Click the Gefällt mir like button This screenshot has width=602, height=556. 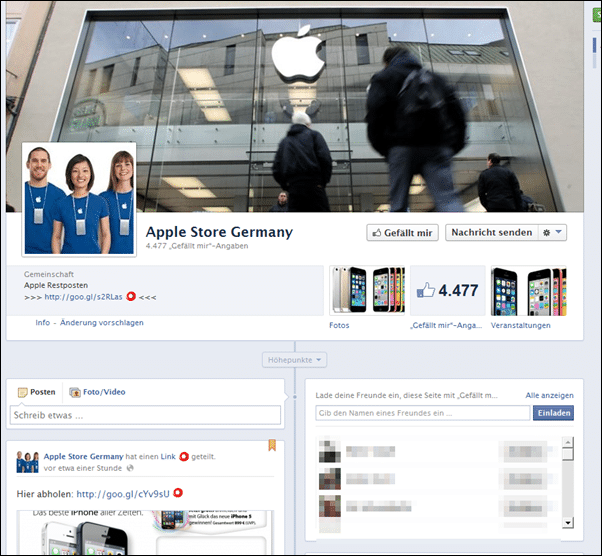click(x=402, y=233)
